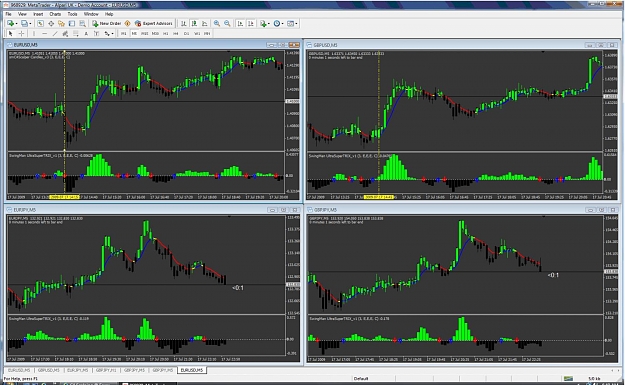The width and height of the screenshot is (625, 385).
Task: Open the Strategy Tester icon
Action: click(82, 24)
